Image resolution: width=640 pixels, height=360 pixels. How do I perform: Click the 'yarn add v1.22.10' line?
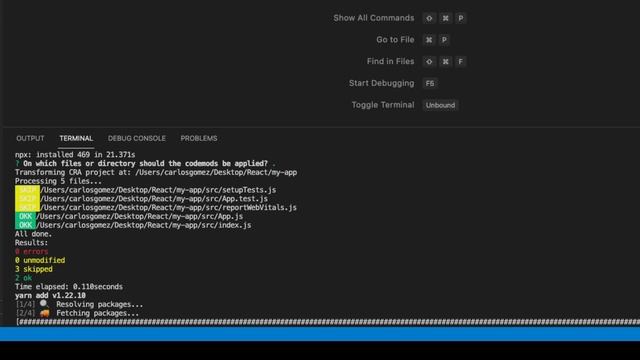coord(50,296)
